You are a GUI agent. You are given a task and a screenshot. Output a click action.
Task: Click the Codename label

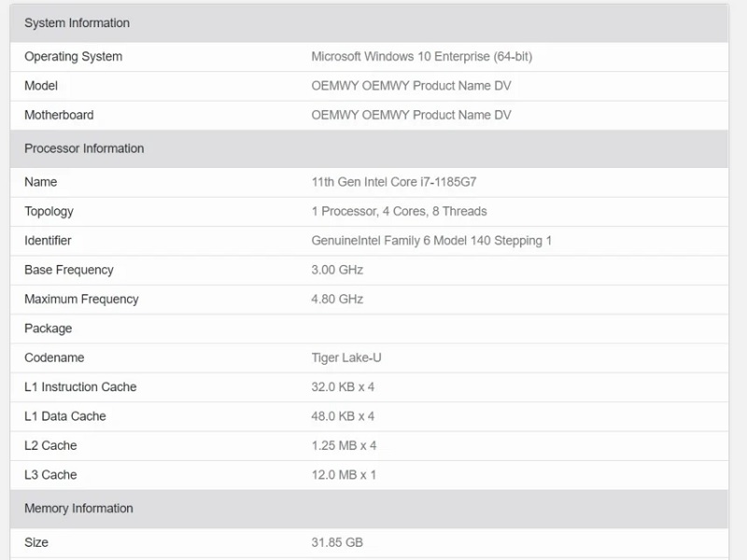(54, 357)
